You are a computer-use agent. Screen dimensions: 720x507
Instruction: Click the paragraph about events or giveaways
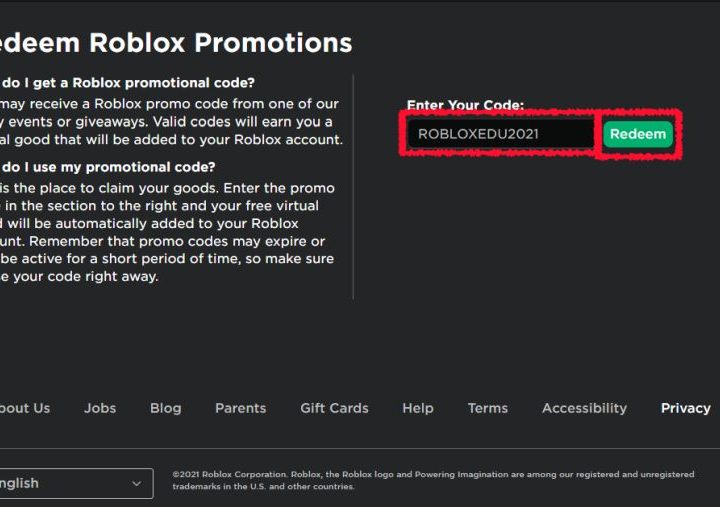(170, 122)
